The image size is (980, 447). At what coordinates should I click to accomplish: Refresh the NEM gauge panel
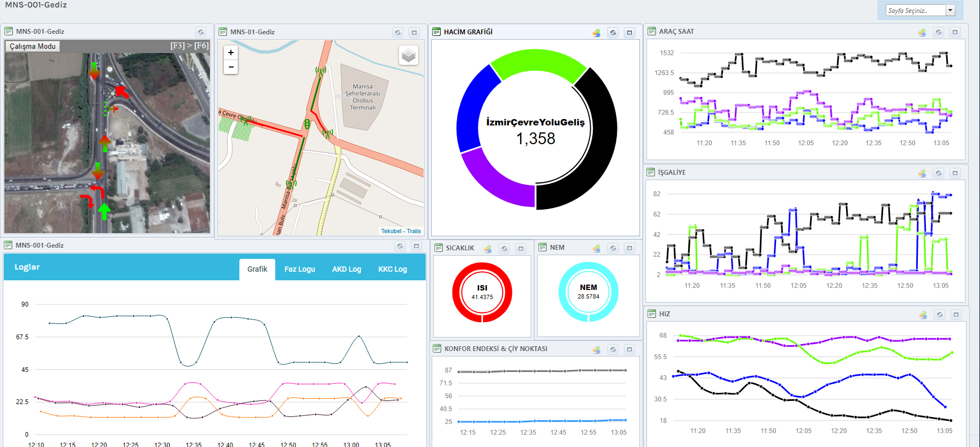tap(613, 248)
